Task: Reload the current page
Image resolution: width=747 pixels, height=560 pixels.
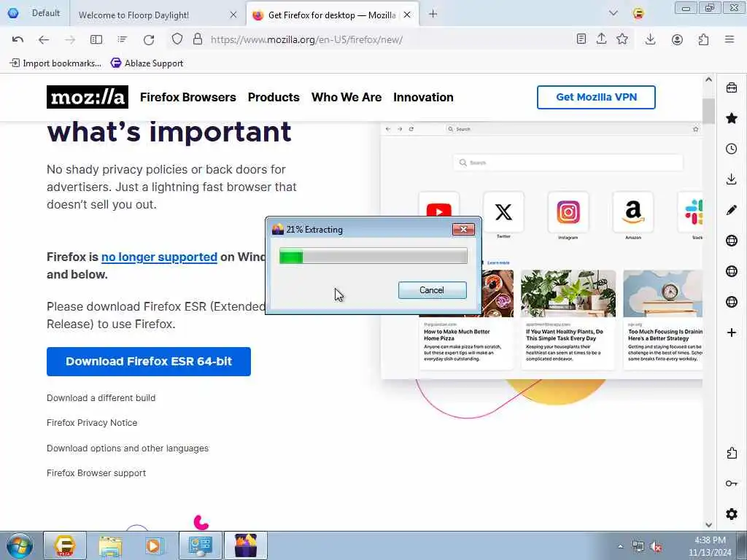Action: [x=149, y=39]
